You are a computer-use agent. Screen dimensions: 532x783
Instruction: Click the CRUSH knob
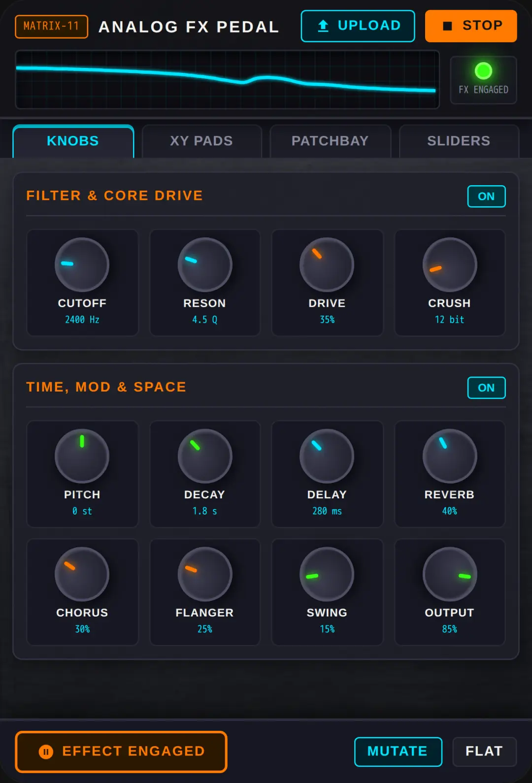point(450,265)
